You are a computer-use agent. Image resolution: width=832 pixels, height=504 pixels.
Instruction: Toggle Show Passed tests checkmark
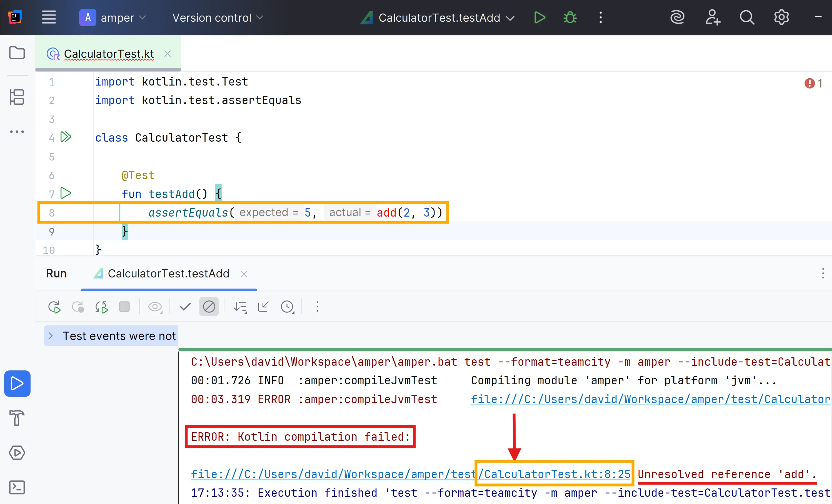click(x=185, y=307)
